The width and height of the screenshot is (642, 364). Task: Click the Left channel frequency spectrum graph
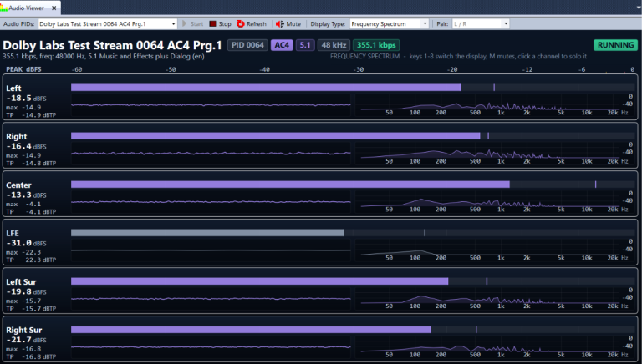click(x=494, y=105)
